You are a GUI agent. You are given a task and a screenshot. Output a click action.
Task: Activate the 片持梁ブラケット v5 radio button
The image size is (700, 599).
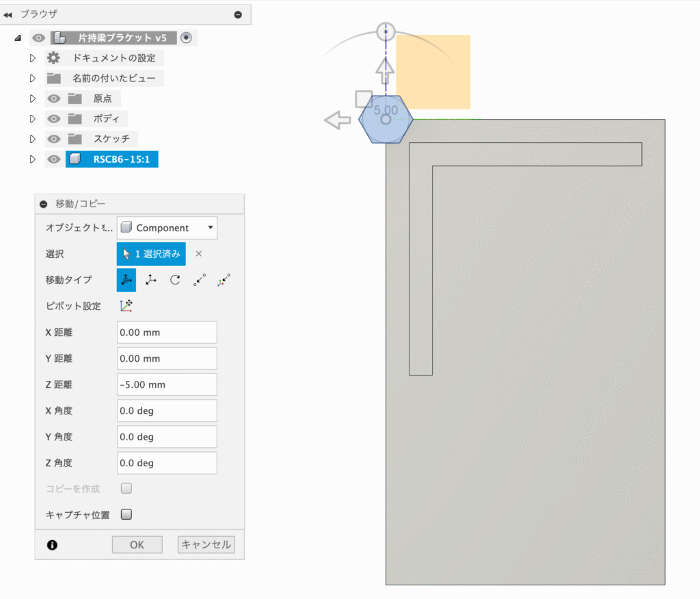(187, 38)
